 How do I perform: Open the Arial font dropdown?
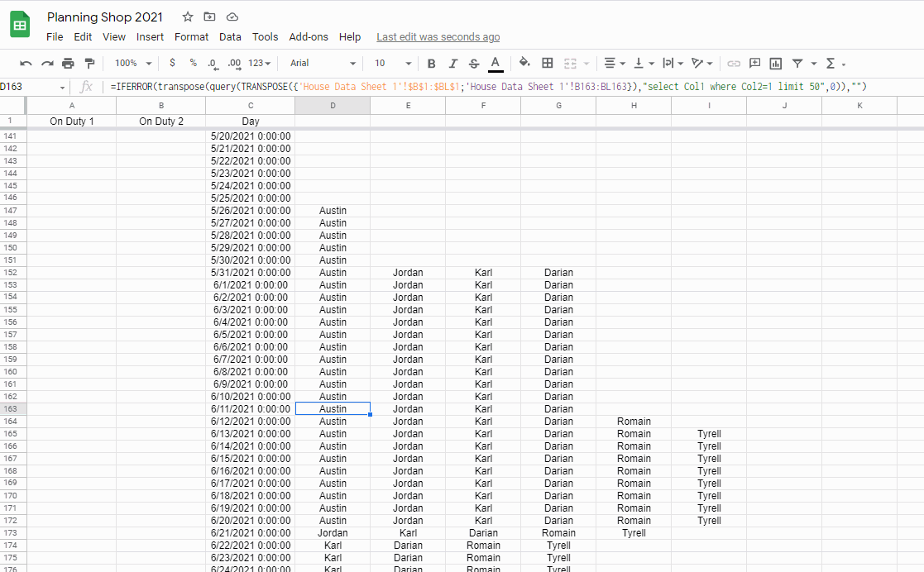[322, 64]
